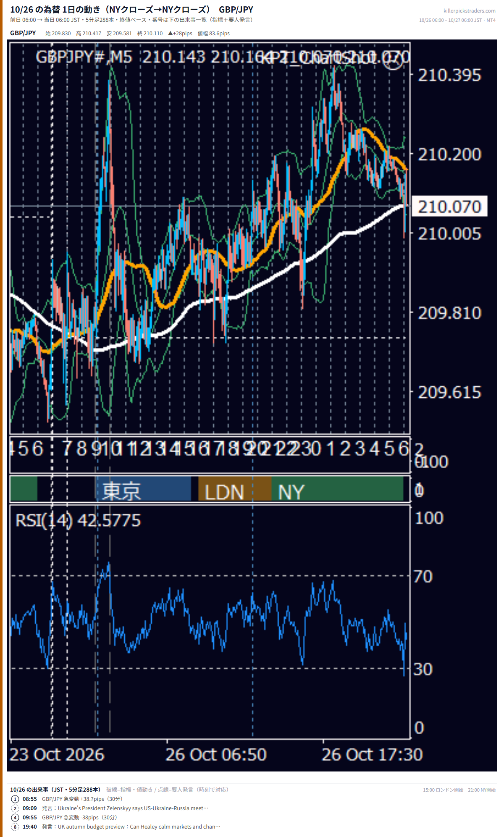Select the 東京 session band

(143, 489)
